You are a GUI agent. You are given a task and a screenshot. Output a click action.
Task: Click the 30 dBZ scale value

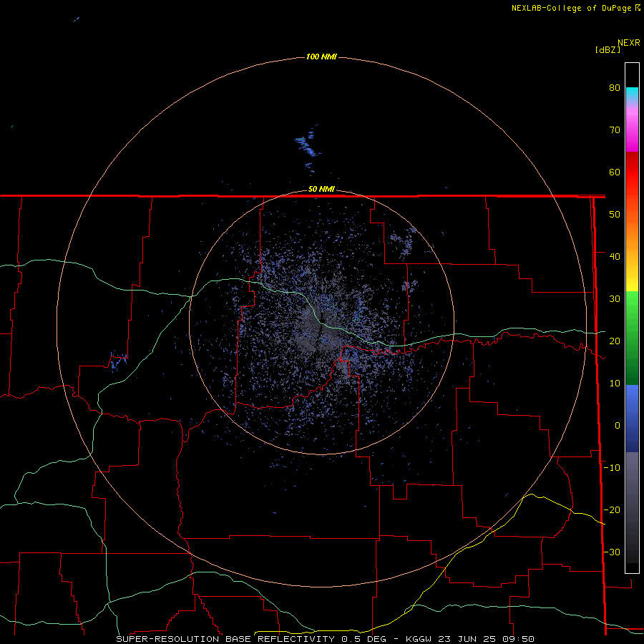point(615,299)
